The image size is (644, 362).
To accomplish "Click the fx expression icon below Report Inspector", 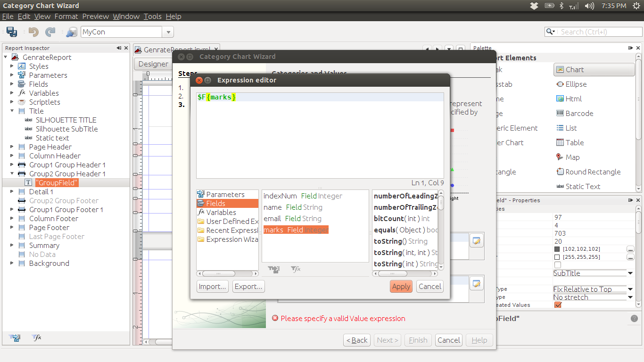I will (36, 337).
